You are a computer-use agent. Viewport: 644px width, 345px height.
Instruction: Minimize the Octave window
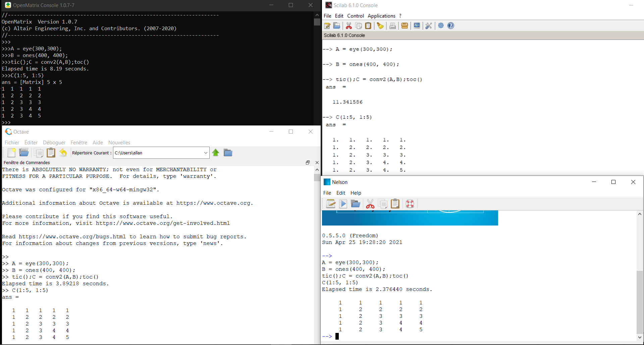(x=271, y=132)
